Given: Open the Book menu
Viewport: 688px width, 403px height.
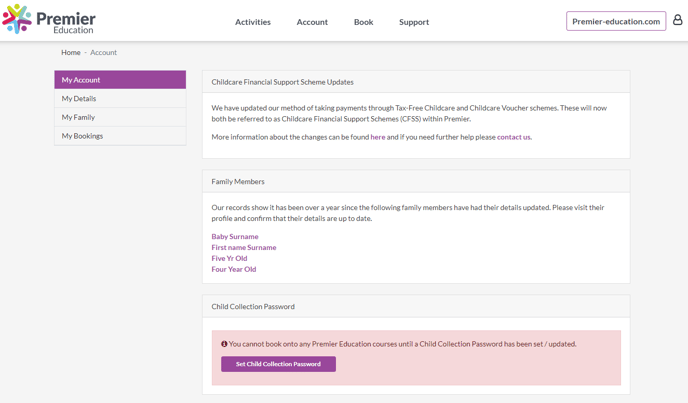Looking at the screenshot, I should 363,22.
